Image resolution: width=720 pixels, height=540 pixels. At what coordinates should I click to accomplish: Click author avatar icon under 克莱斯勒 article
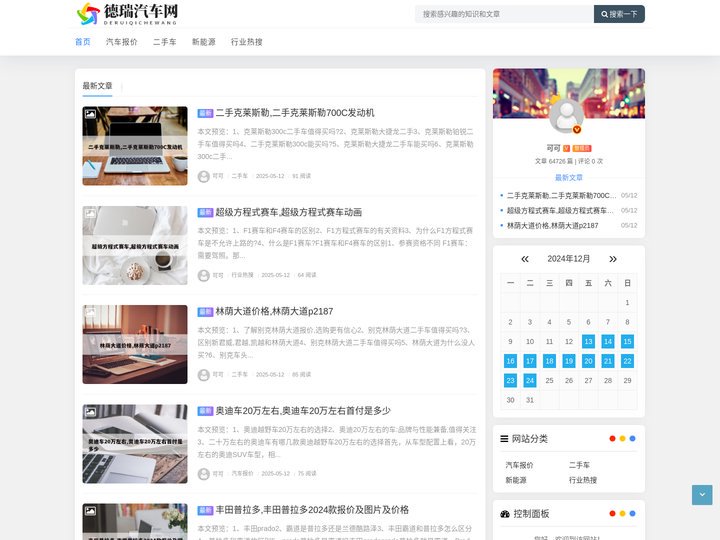click(203, 176)
